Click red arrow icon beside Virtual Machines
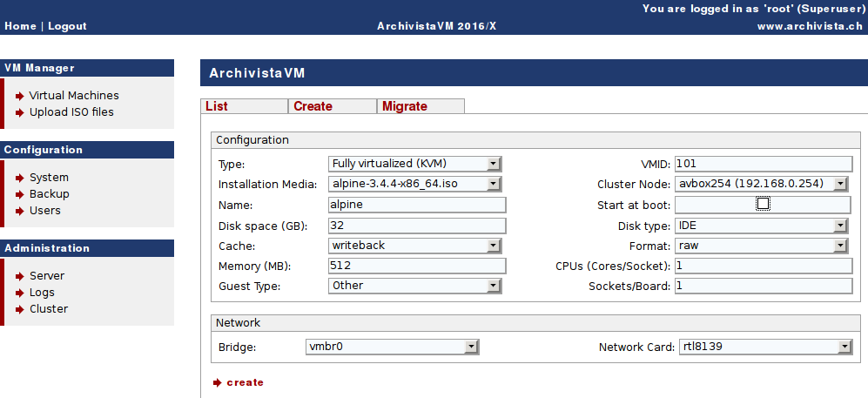This screenshot has width=868, height=398. (20, 96)
